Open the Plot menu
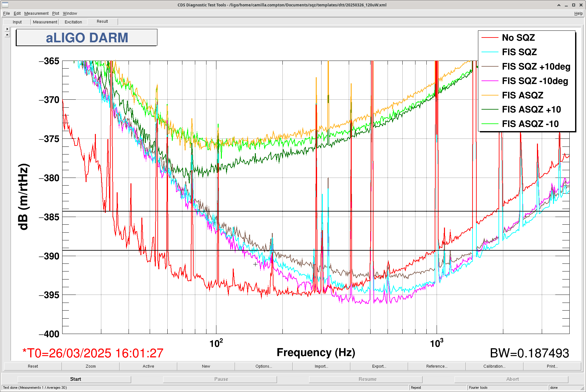This screenshot has height=392, width=586. (x=56, y=13)
